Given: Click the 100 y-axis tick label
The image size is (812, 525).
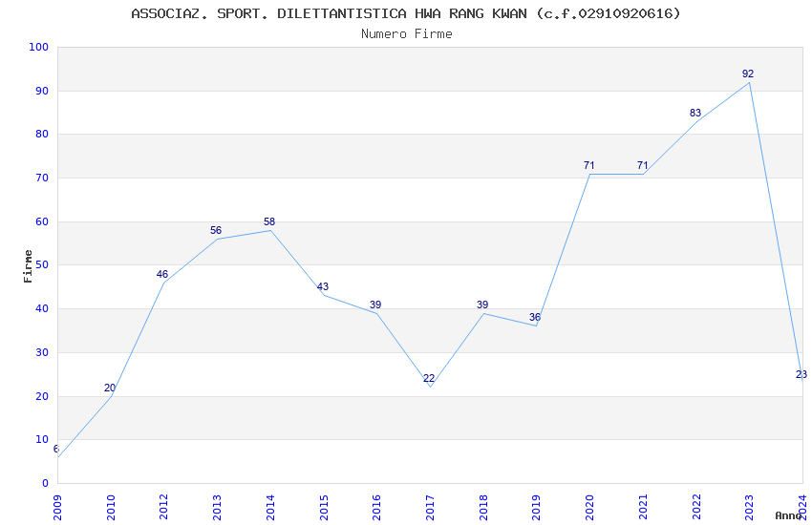Looking at the screenshot, I should (x=38, y=47).
